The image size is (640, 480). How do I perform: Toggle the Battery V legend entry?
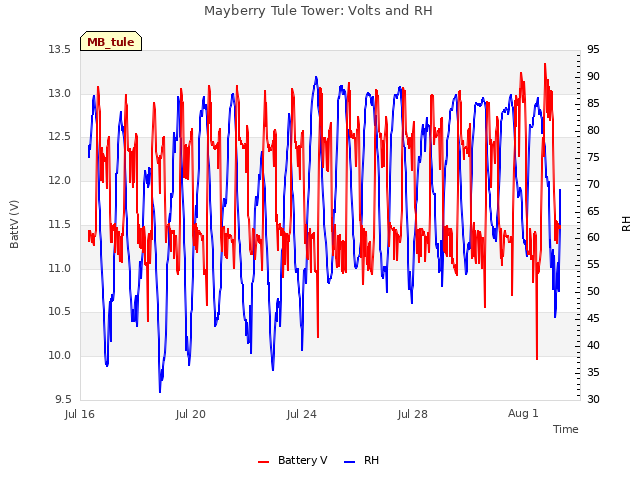pyautogui.click(x=293, y=460)
